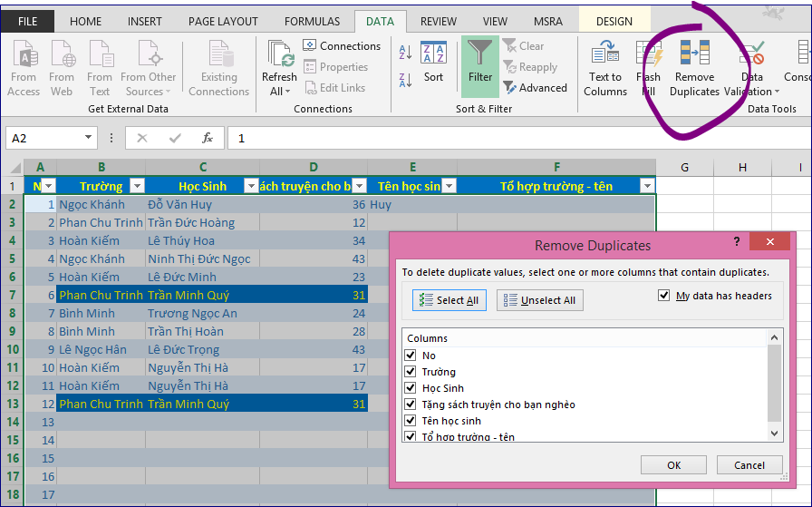The width and height of the screenshot is (812, 507).
Task: Open connection Properties
Action: coord(335,67)
